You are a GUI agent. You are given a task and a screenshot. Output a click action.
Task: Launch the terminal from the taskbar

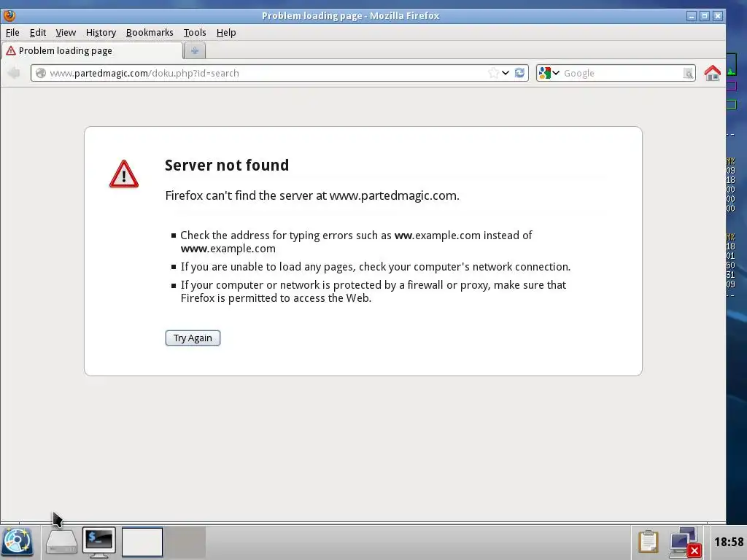(98, 542)
